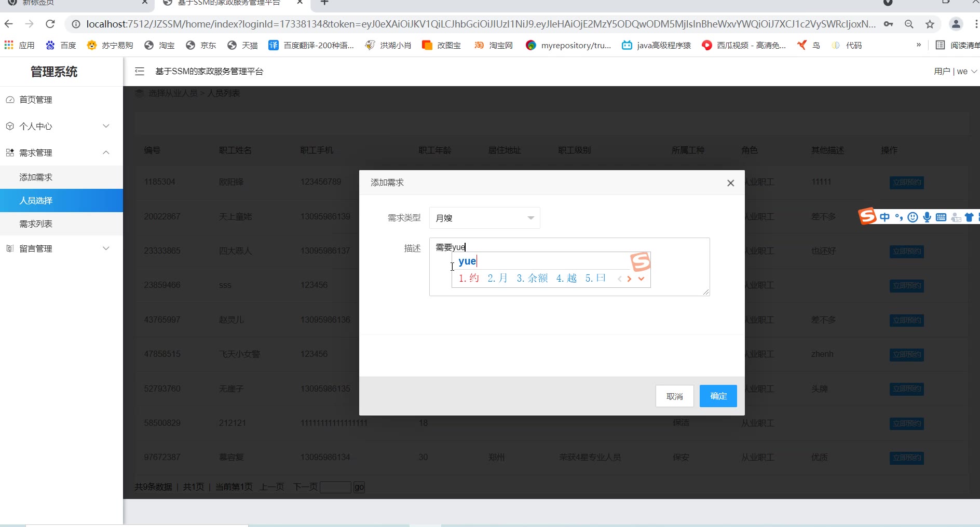Open Sogou emoji face icon

[x=913, y=217]
